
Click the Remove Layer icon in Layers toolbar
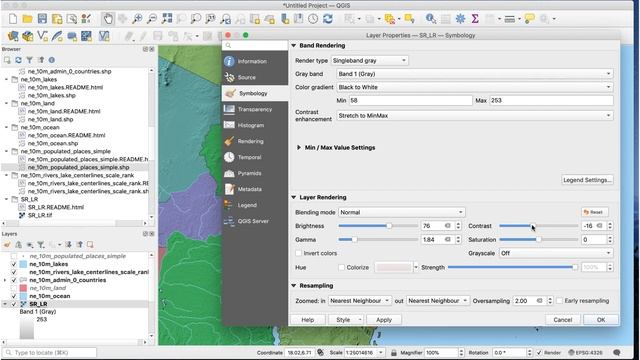90,245
